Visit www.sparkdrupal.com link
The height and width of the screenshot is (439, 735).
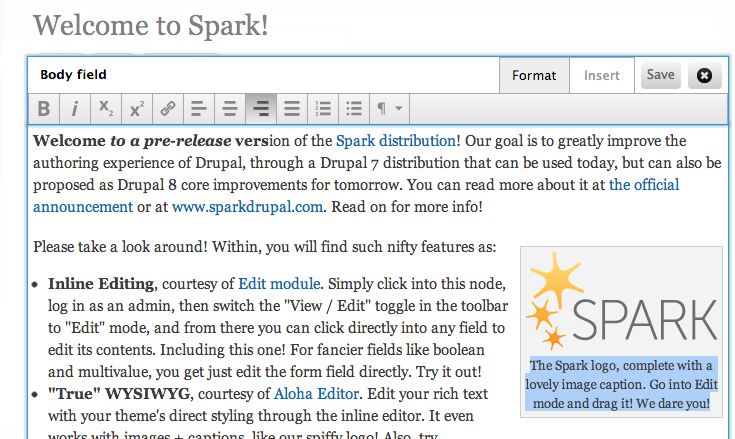click(x=247, y=207)
